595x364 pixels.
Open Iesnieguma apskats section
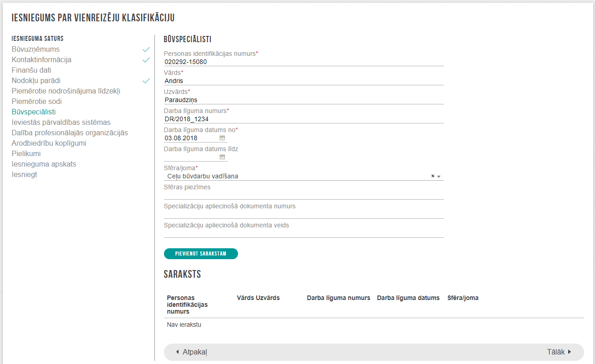tap(44, 164)
